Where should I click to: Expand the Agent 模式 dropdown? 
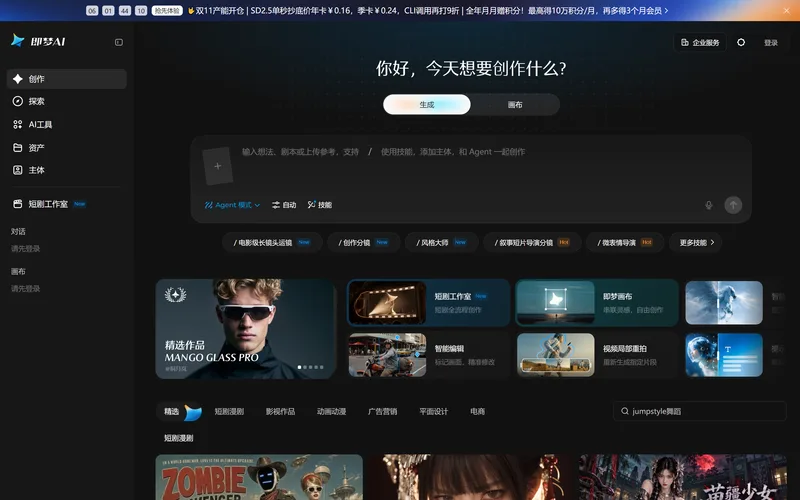232,205
